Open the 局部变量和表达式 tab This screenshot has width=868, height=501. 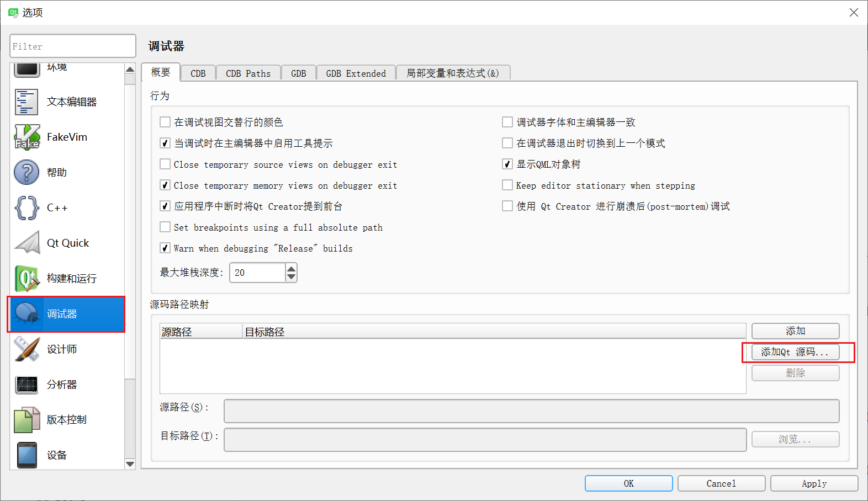(453, 73)
